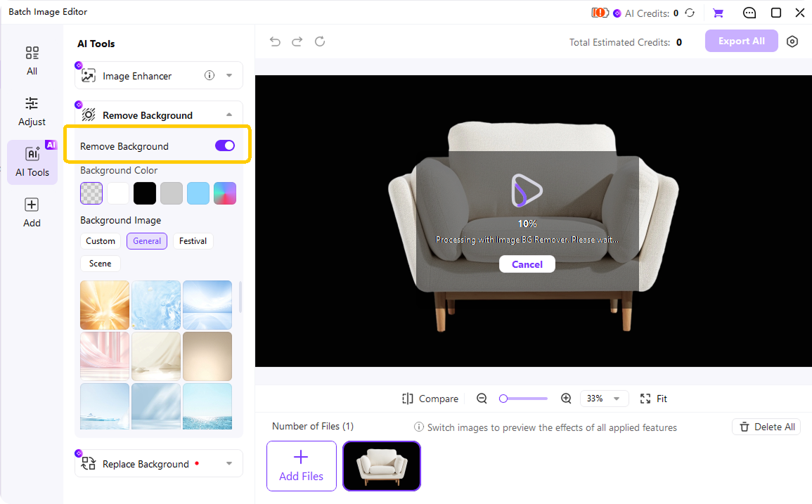Select the gray background color swatch
The width and height of the screenshot is (812, 504).
172,193
